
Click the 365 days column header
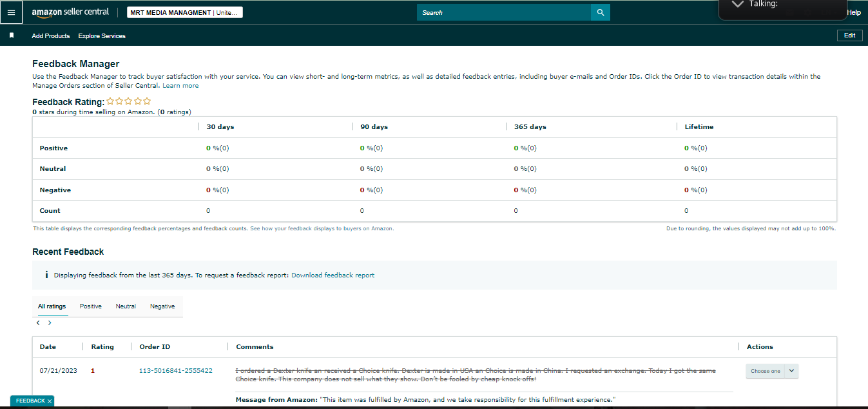(x=530, y=127)
